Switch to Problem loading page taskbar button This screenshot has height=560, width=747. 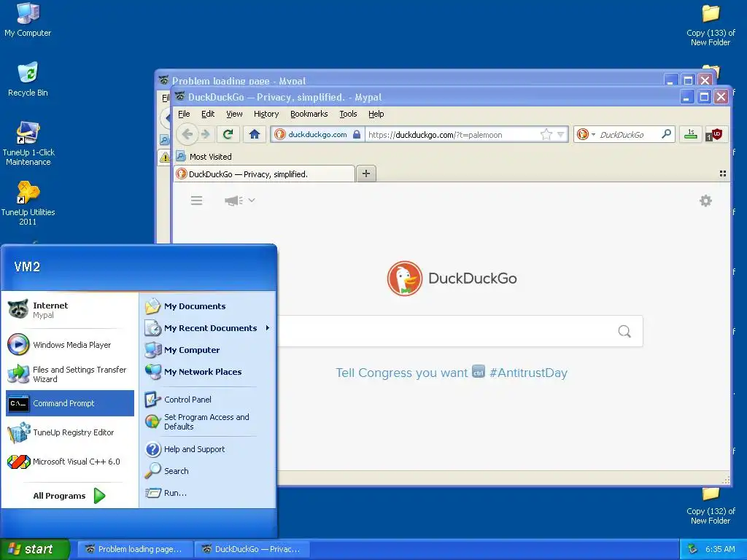click(135, 549)
